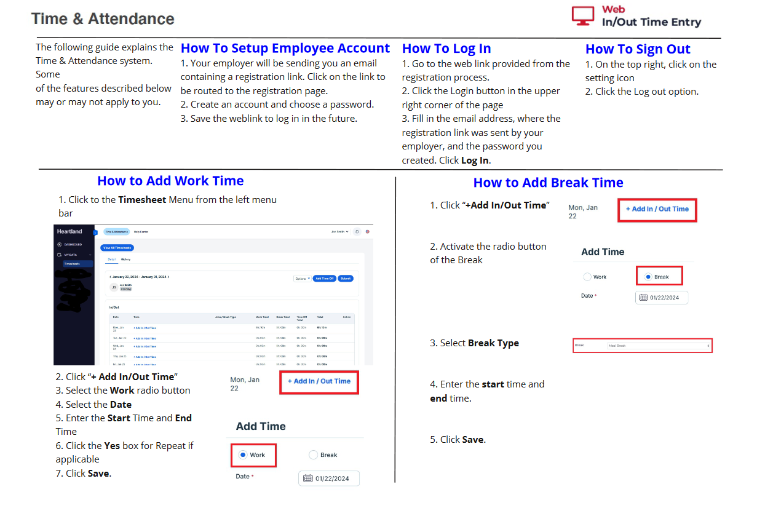
Task: Click the Work Total column header
Action: (x=262, y=317)
